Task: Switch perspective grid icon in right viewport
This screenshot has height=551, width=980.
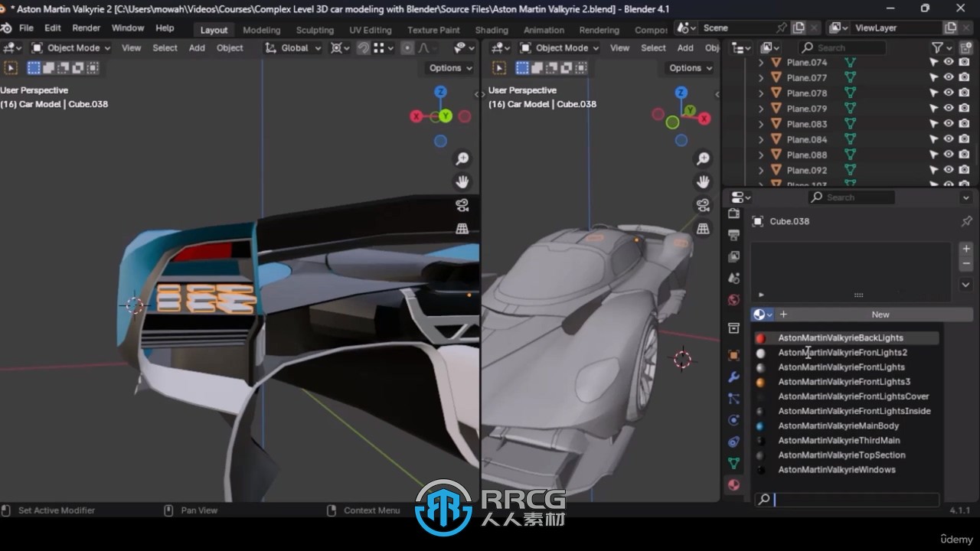Action: (x=703, y=228)
